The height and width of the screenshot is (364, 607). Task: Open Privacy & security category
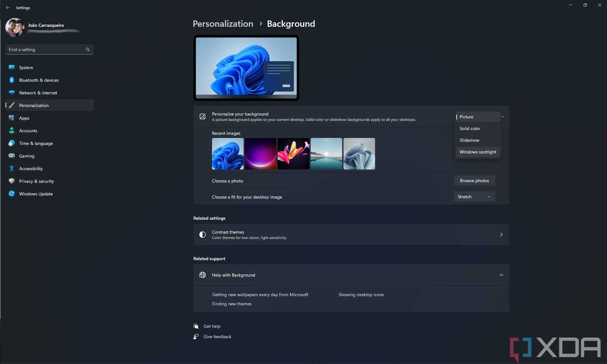click(49, 181)
